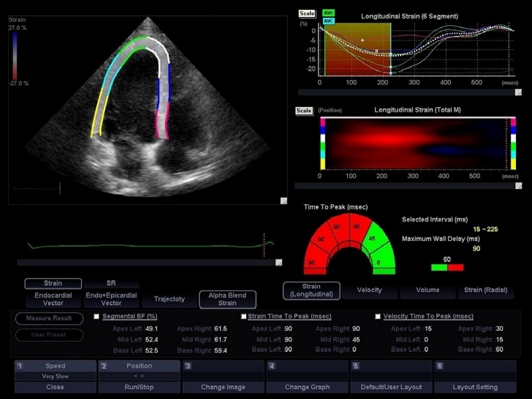
Task: Toggle Strain Time To Peak checkbox
Action: (243, 317)
